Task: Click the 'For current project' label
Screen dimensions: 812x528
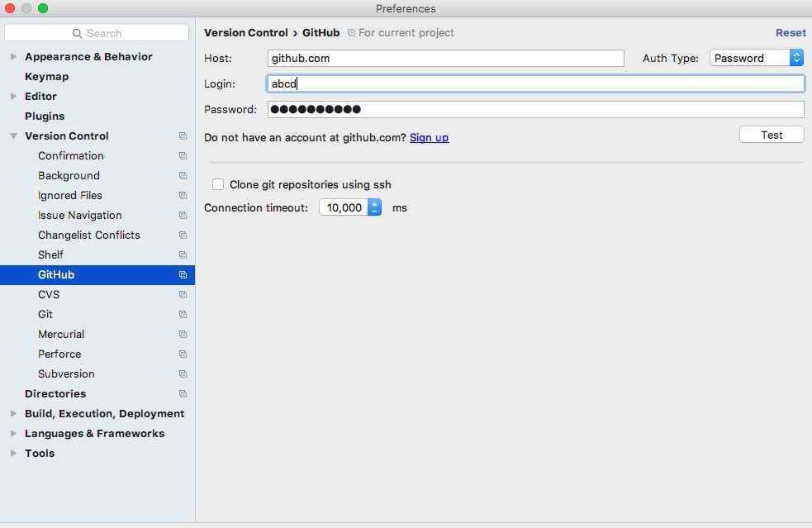Action: [406, 33]
